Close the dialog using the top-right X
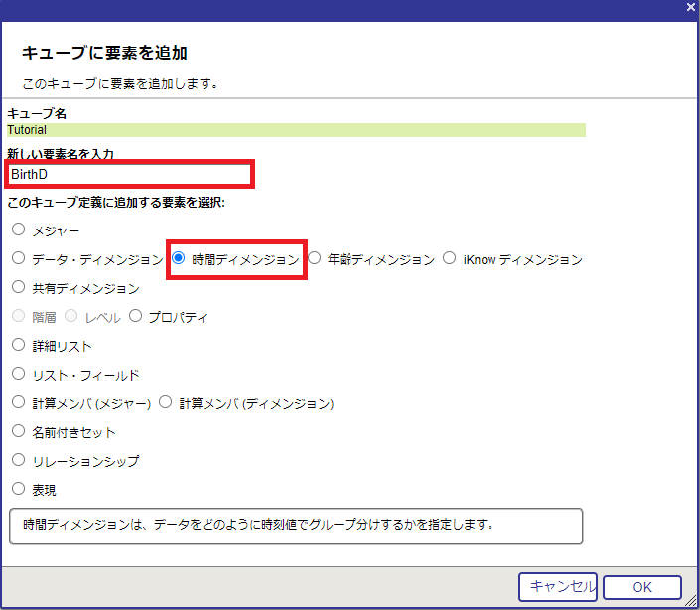The width and height of the screenshot is (700, 610). 690,7
